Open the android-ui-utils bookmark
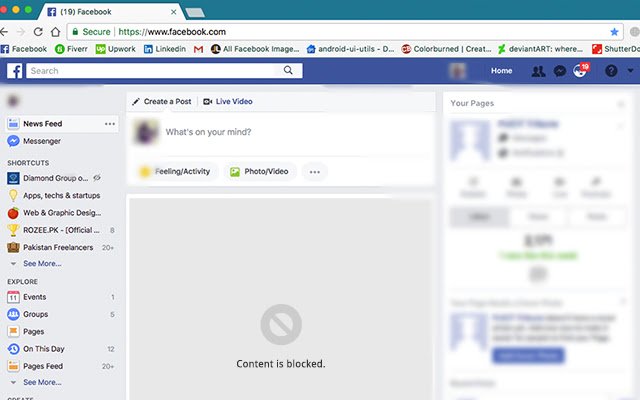Image resolution: width=640 pixels, height=400 pixels. coord(350,49)
